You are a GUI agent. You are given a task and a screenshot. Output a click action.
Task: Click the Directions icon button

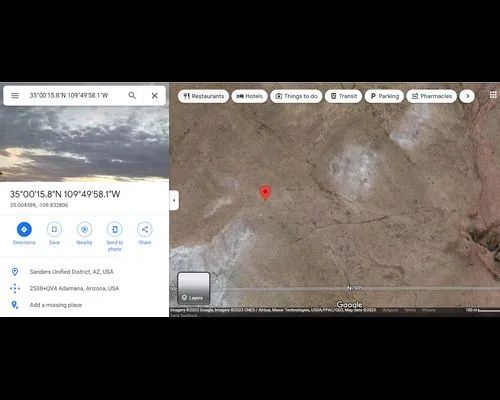click(24, 229)
